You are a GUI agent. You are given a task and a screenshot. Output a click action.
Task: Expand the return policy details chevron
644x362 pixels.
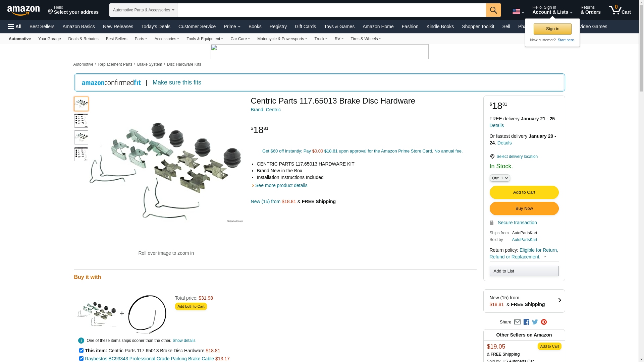click(545, 257)
